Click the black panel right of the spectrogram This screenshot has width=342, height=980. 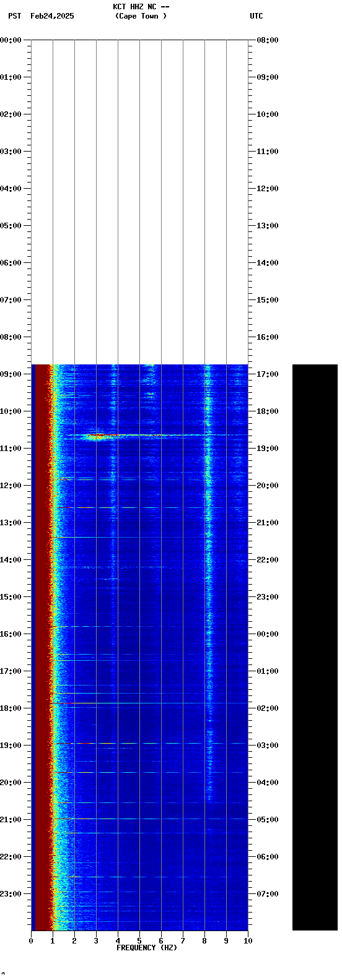coord(315,647)
